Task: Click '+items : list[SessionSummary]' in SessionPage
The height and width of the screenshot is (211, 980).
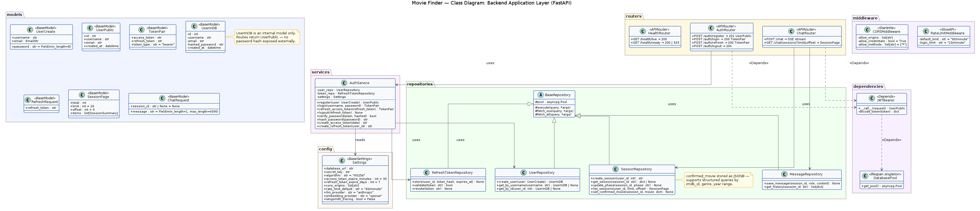Action: click(94, 113)
